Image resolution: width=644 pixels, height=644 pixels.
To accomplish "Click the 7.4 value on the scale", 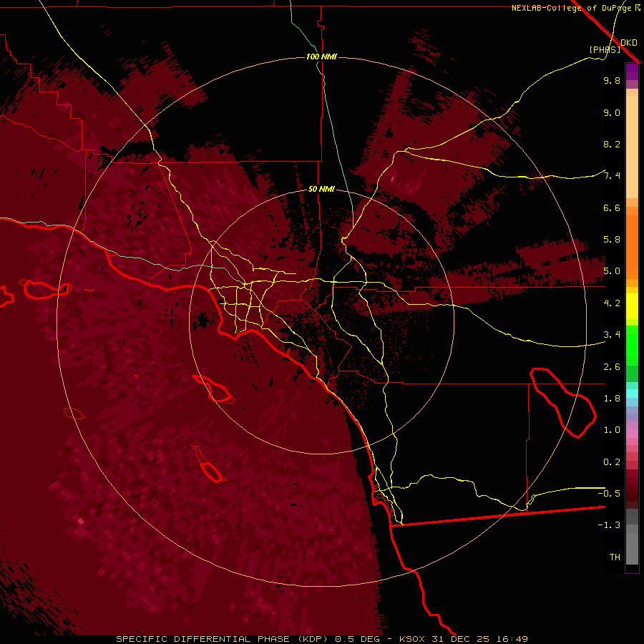I will pyautogui.click(x=612, y=176).
